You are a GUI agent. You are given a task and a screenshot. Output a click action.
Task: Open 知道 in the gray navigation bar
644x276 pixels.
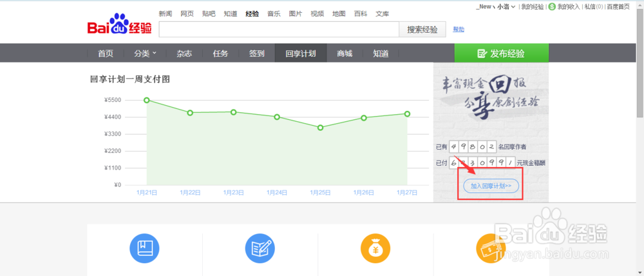click(x=381, y=54)
